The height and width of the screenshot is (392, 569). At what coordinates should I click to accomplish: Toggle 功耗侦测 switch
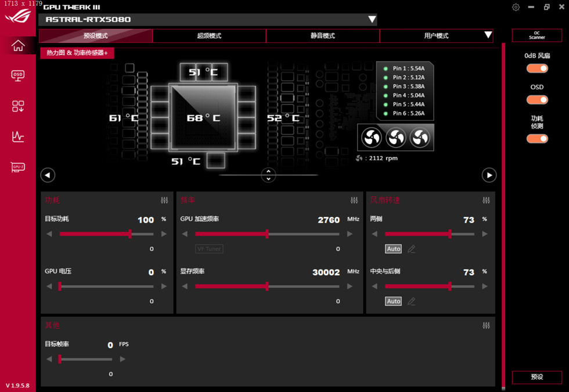point(537,139)
